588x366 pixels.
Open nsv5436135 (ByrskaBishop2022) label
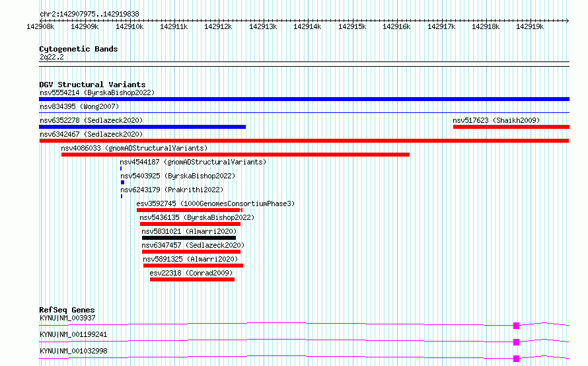coord(197,217)
